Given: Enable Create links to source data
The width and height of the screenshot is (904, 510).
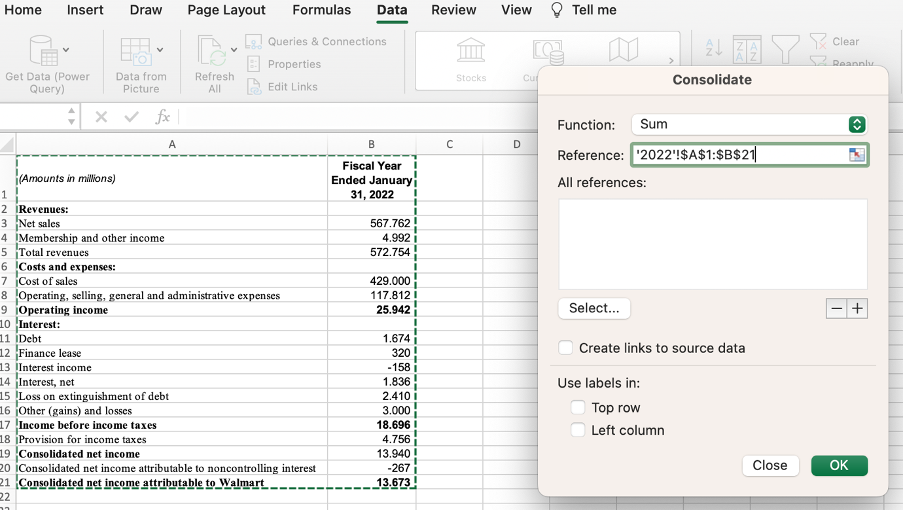Looking at the screenshot, I should [x=566, y=348].
